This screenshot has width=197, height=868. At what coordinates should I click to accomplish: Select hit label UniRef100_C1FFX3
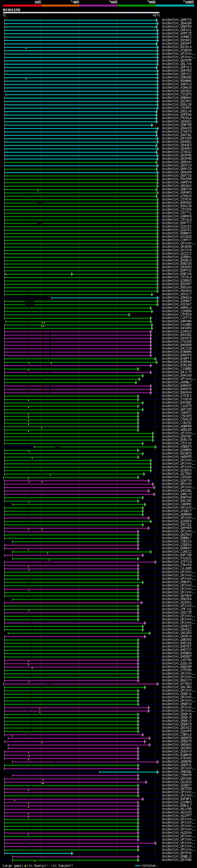tap(177, 318)
